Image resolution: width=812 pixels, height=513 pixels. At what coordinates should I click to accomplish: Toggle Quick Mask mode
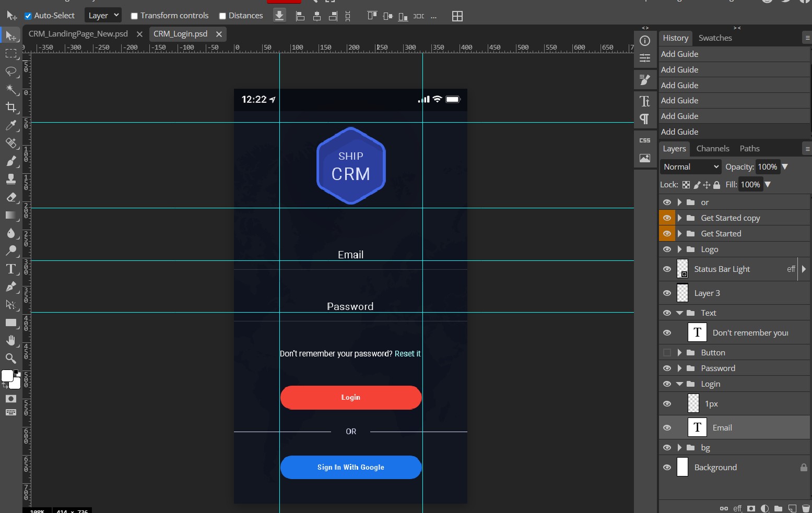[11, 399]
